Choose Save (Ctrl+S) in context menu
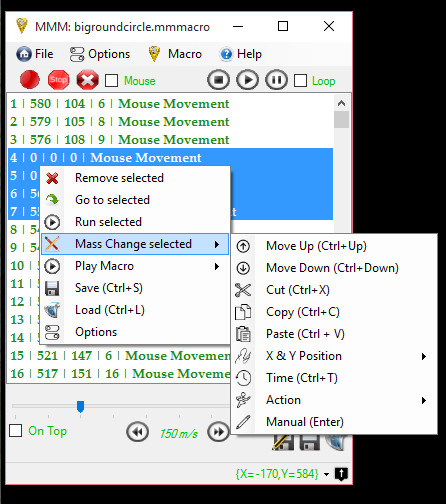 point(135,288)
